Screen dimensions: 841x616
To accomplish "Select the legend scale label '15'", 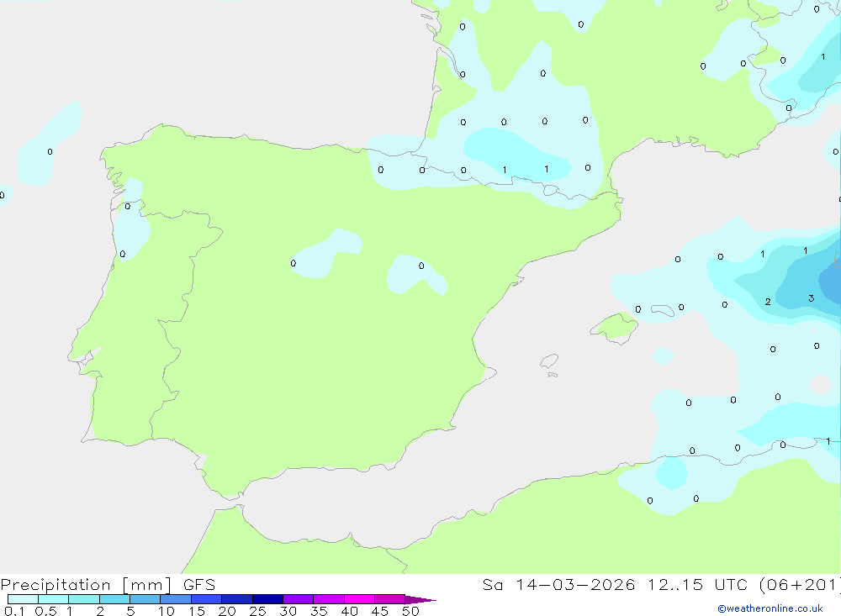I will (x=197, y=611).
